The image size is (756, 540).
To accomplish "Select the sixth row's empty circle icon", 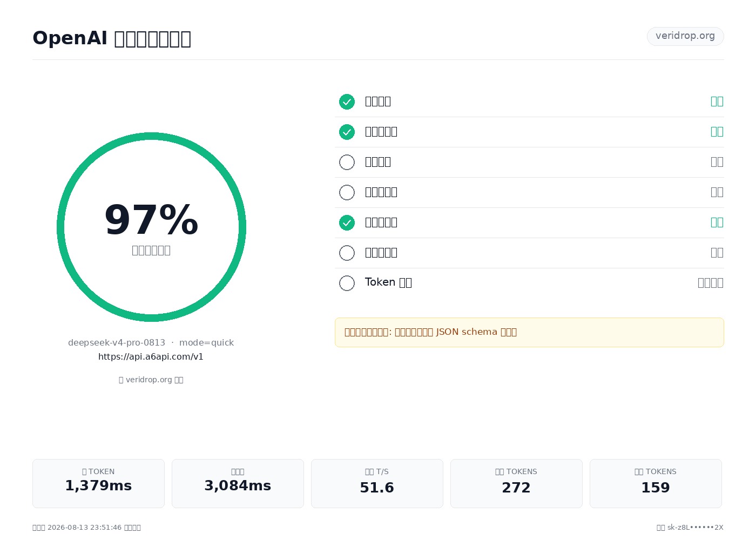I will pyautogui.click(x=347, y=253).
